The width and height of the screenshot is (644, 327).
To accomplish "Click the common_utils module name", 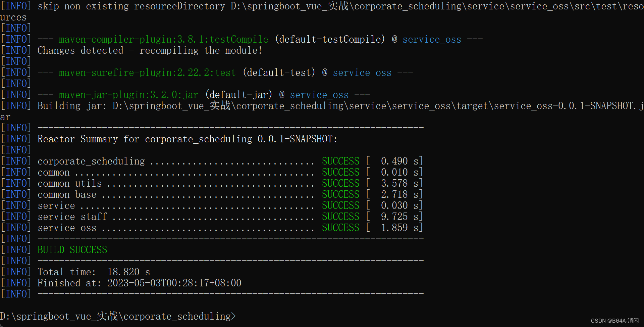I will [69, 183].
